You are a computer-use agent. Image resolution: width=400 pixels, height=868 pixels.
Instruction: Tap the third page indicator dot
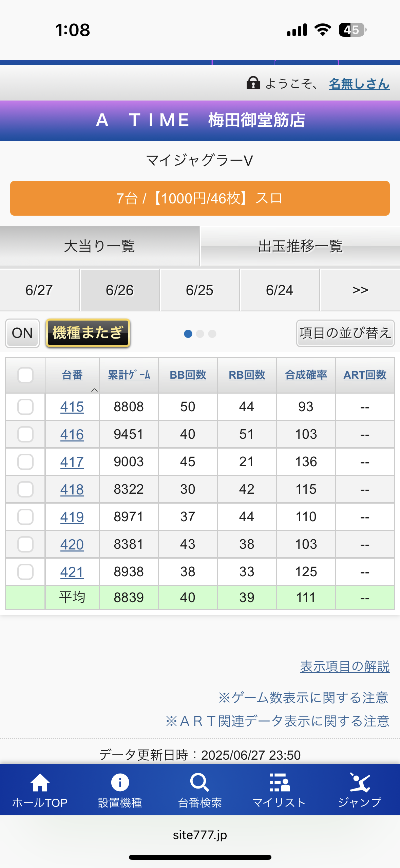click(x=212, y=334)
